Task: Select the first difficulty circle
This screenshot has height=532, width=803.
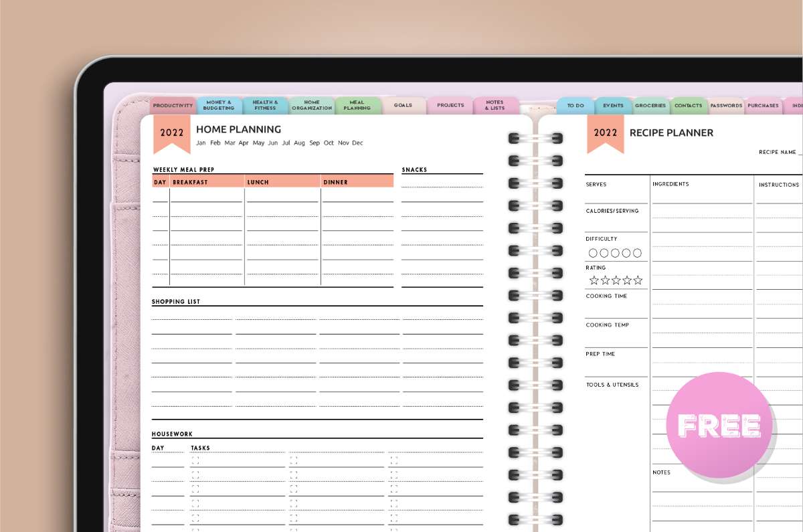Action: (x=594, y=253)
